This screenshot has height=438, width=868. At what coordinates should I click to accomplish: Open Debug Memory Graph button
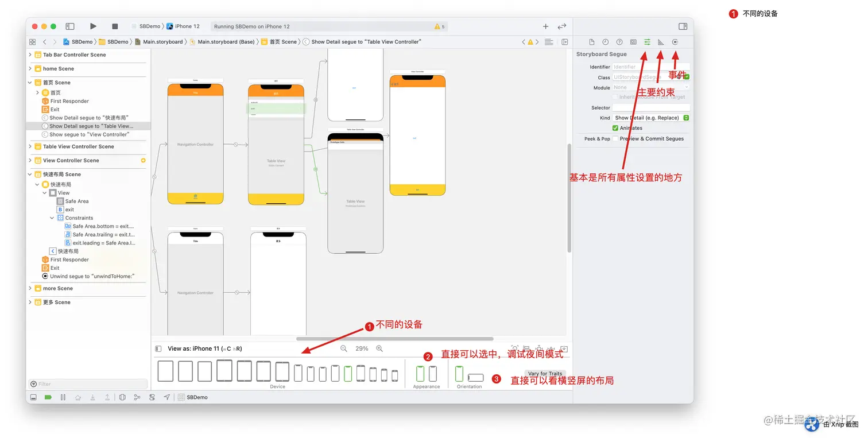[x=137, y=397]
